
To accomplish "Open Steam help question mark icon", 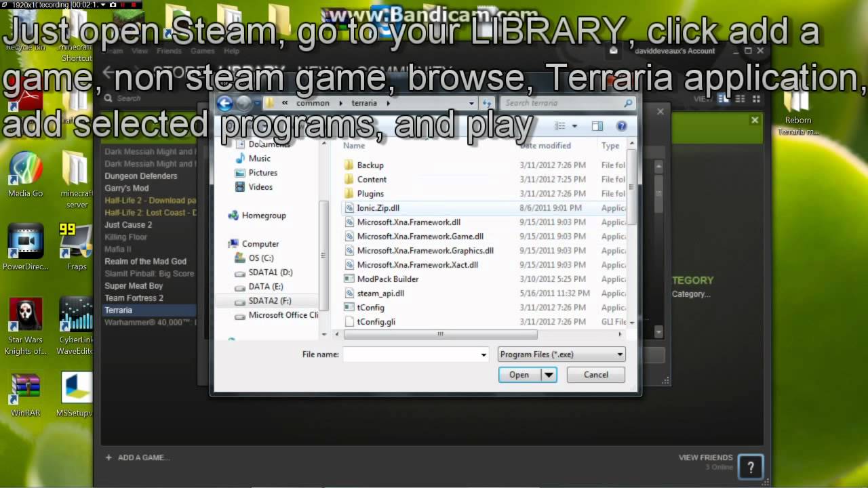I will 750,466.
